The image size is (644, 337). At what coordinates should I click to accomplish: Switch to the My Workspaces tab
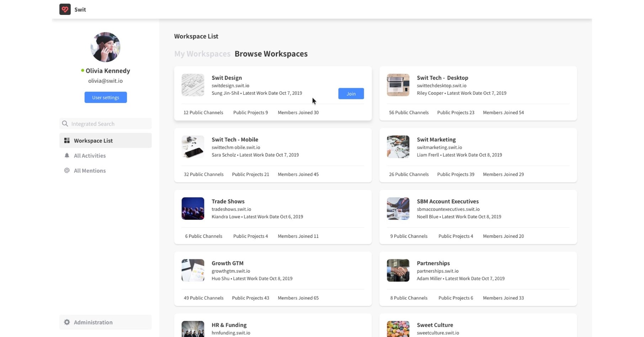pyautogui.click(x=202, y=54)
